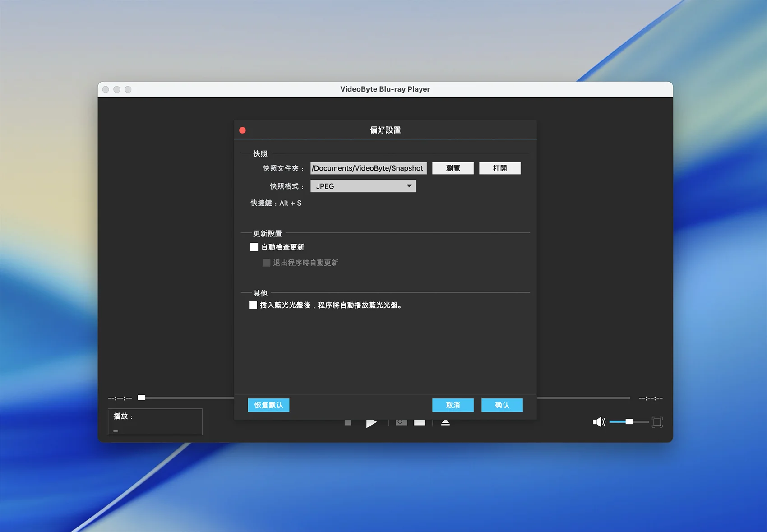Click the eject disc icon
The width and height of the screenshot is (767, 532).
pyautogui.click(x=445, y=423)
